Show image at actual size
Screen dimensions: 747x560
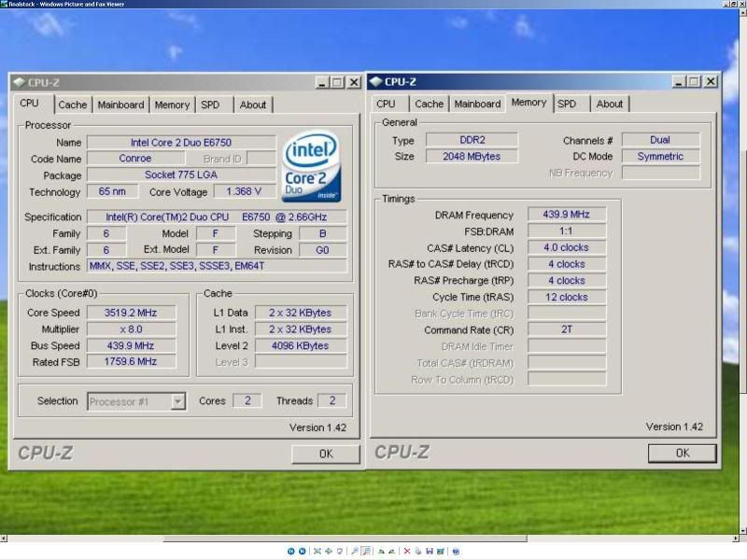point(328,551)
